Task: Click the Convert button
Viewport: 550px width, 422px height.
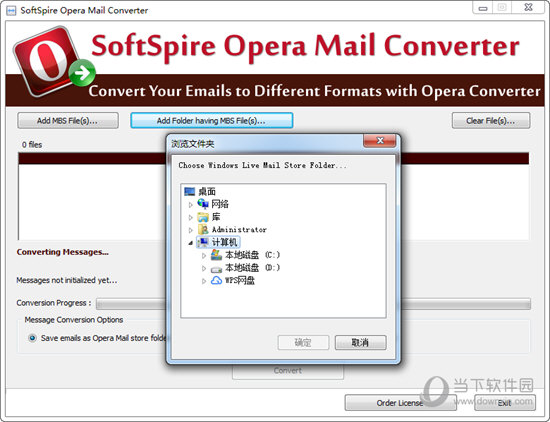Action: tap(288, 371)
